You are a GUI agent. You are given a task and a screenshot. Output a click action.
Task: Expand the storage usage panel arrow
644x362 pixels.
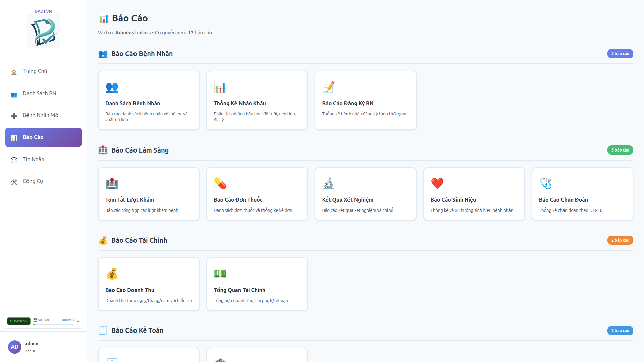[78, 321]
